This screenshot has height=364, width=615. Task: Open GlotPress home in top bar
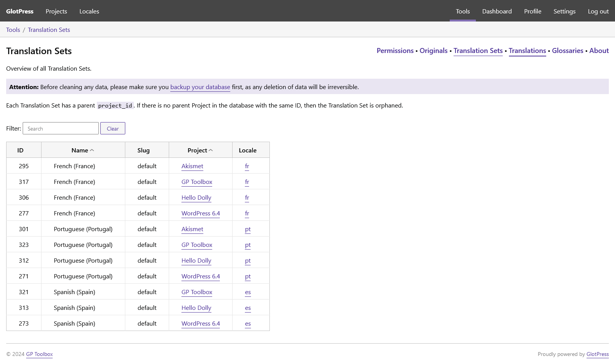coord(20,11)
